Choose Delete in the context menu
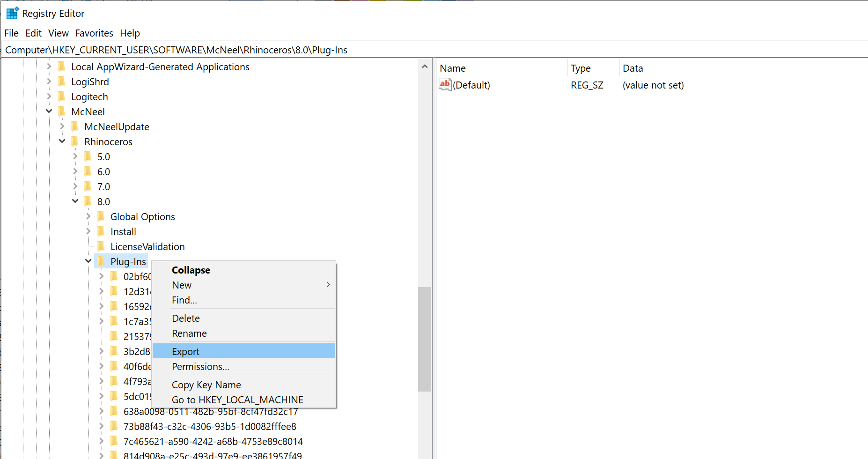 (x=243, y=318)
